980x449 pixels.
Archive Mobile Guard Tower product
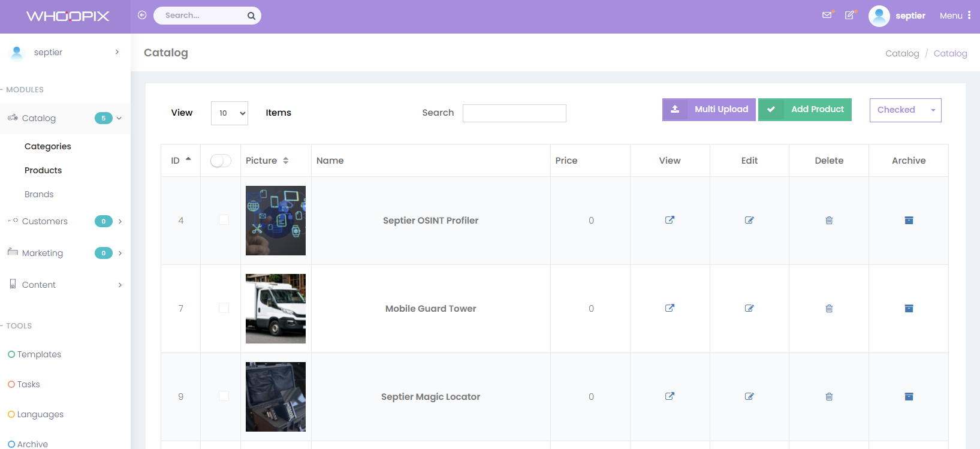[909, 308]
